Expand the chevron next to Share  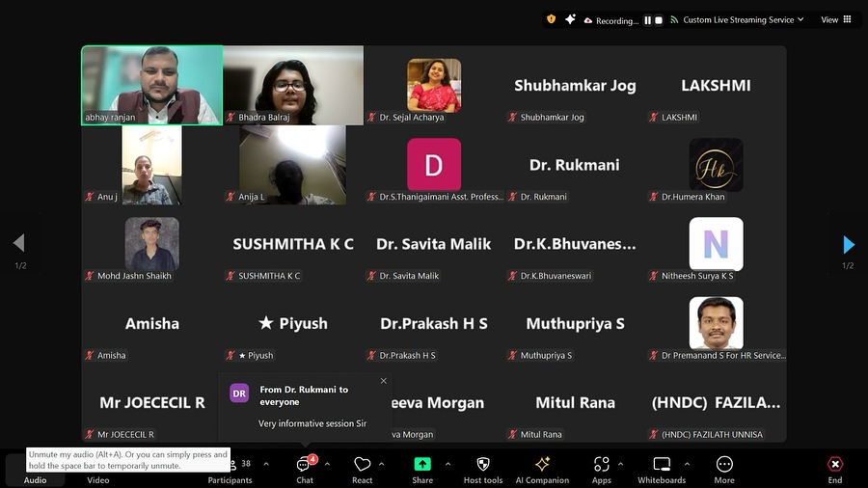[447, 464]
